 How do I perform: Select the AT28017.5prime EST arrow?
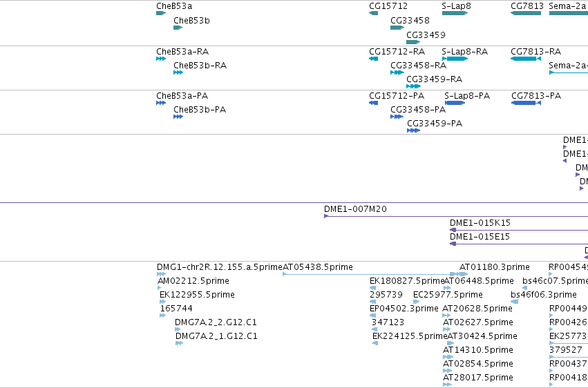447,385
